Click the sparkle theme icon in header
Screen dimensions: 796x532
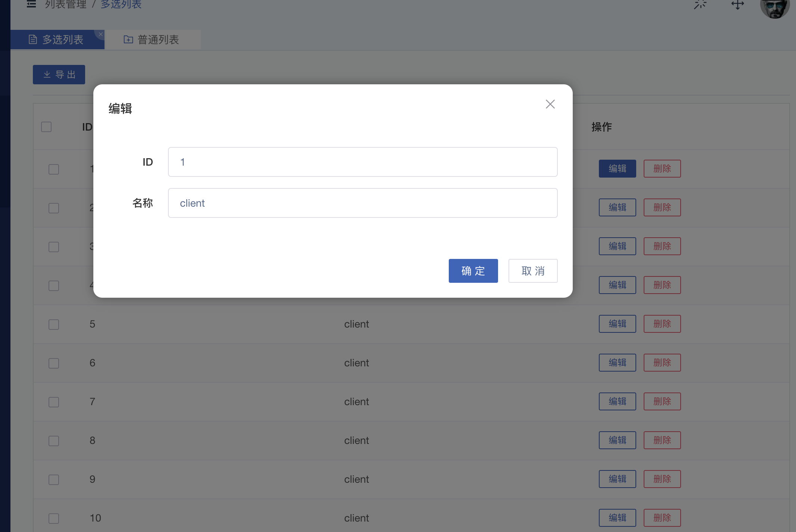pos(700,4)
